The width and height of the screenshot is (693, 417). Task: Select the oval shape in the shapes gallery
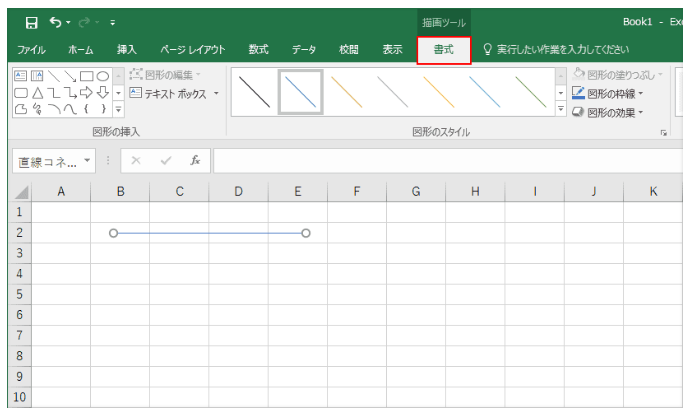pos(103,78)
